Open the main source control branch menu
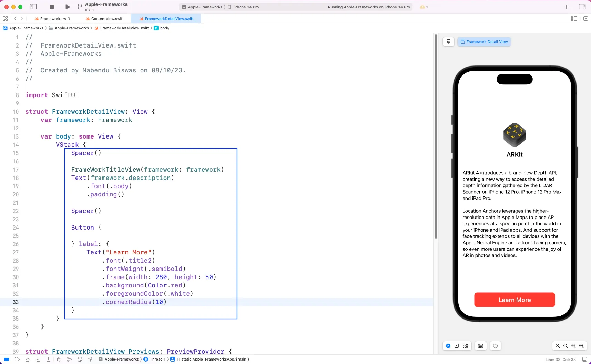591x364 pixels. [103, 7]
